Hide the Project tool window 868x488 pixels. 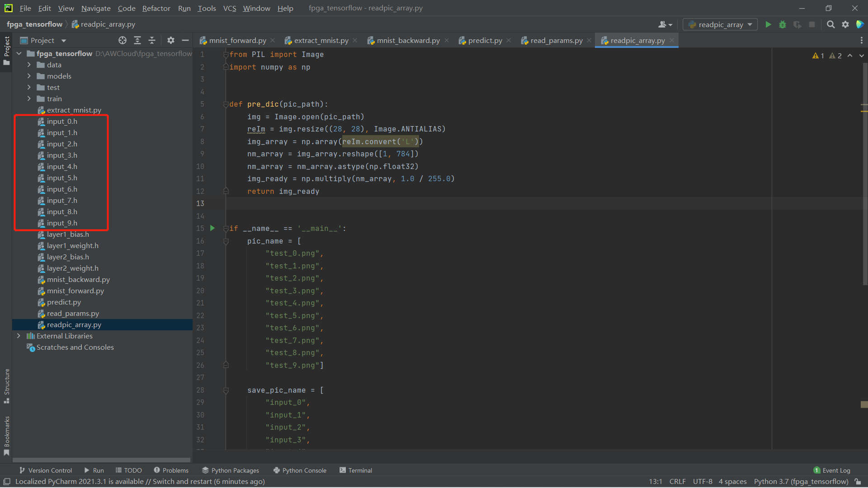[x=185, y=40]
